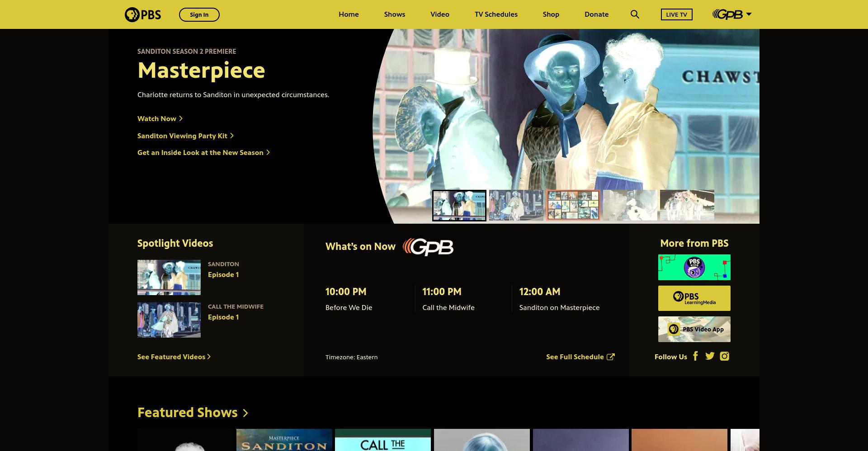Open TV Schedules in navigation

496,14
